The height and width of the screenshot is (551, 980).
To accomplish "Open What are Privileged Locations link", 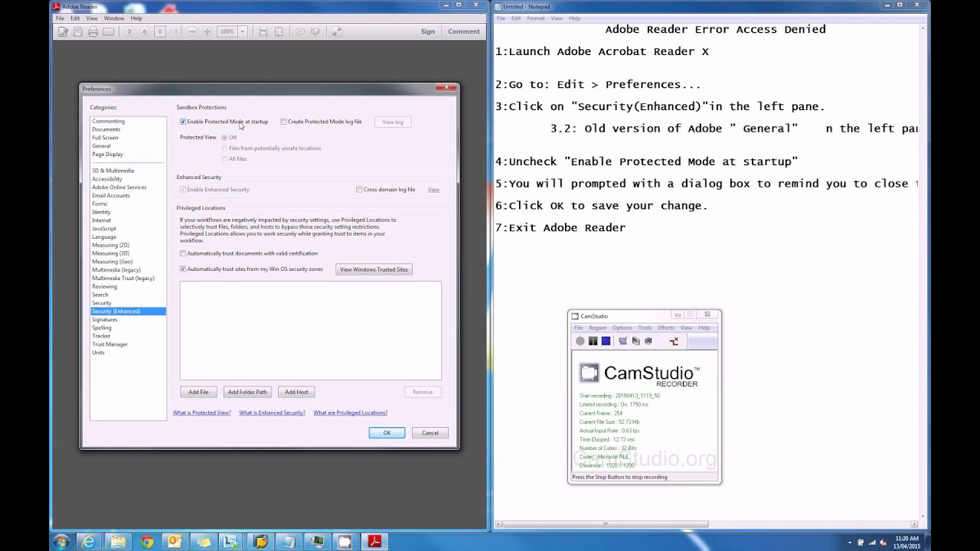I will [x=350, y=413].
